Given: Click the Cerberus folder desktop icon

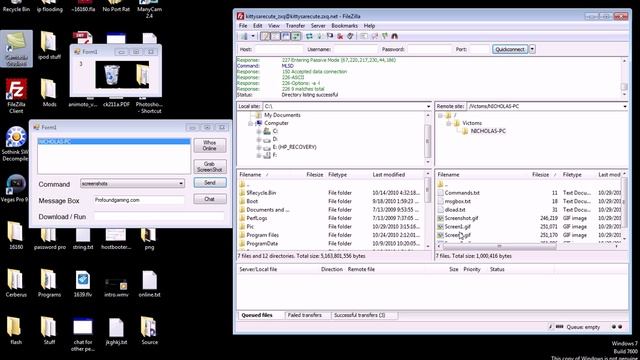Looking at the screenshot, I should (16, 283).
